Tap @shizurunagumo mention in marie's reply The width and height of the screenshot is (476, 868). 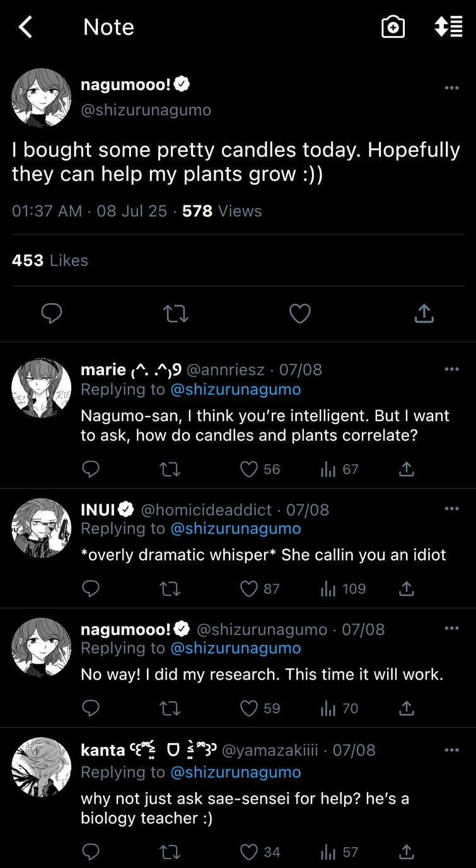[x=235, y=390]
